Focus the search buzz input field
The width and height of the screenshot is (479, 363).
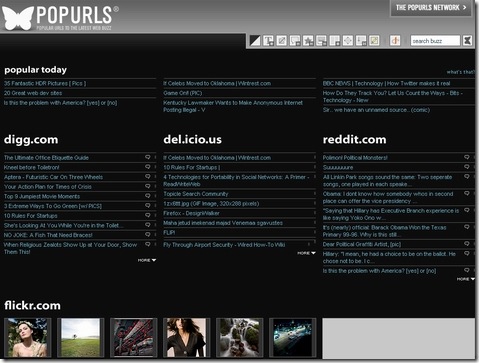[435, 41]
